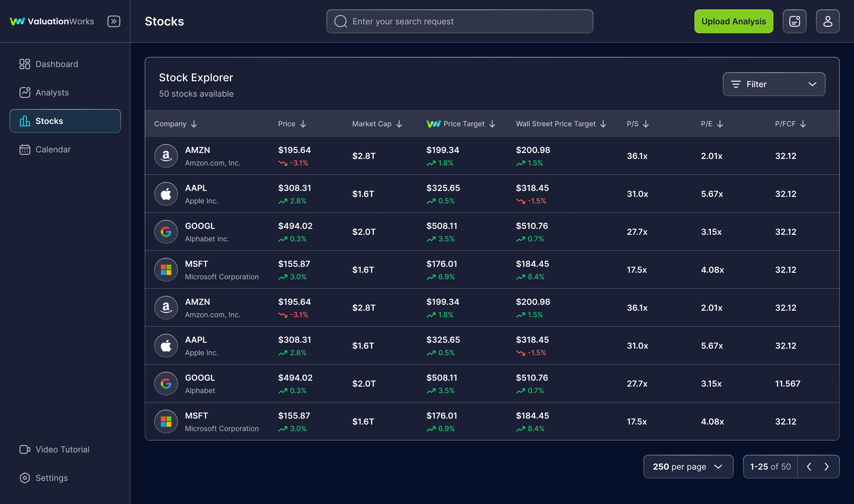
Task: Toggle sort direction on the P/E column
Action: pyautogui.click(x=720, y=124)
